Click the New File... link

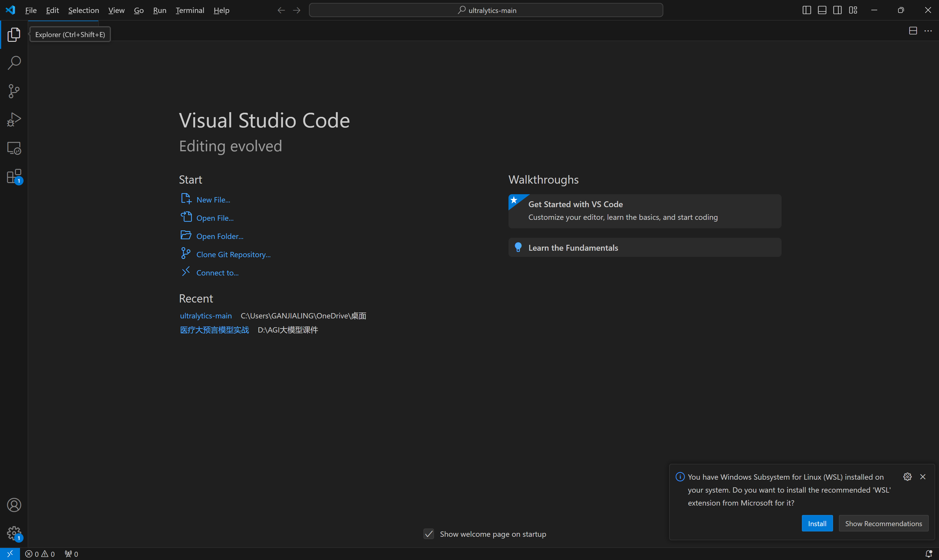[213, 200]
